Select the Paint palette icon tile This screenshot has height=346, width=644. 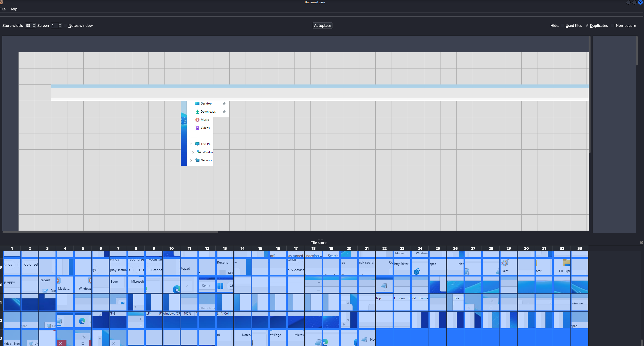tap(509, 267)
